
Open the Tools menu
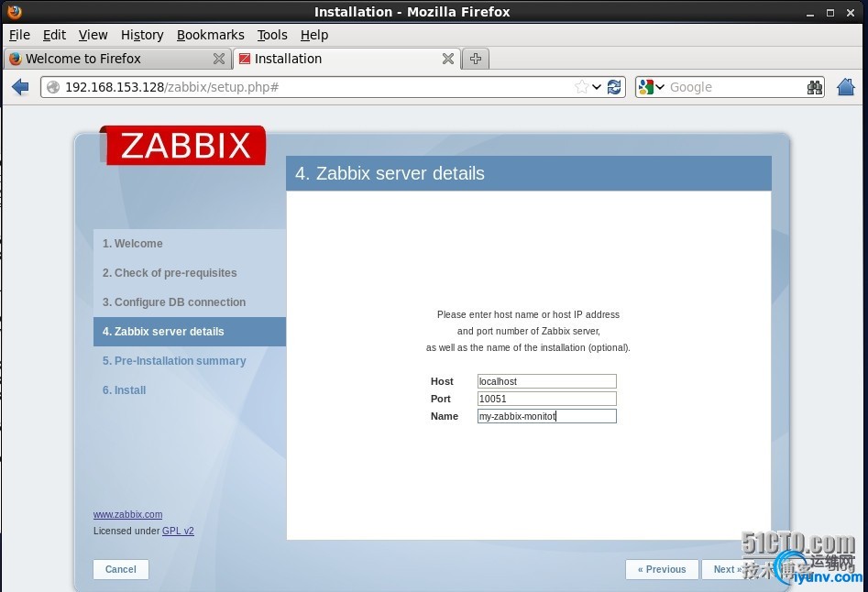pos(272,35)
